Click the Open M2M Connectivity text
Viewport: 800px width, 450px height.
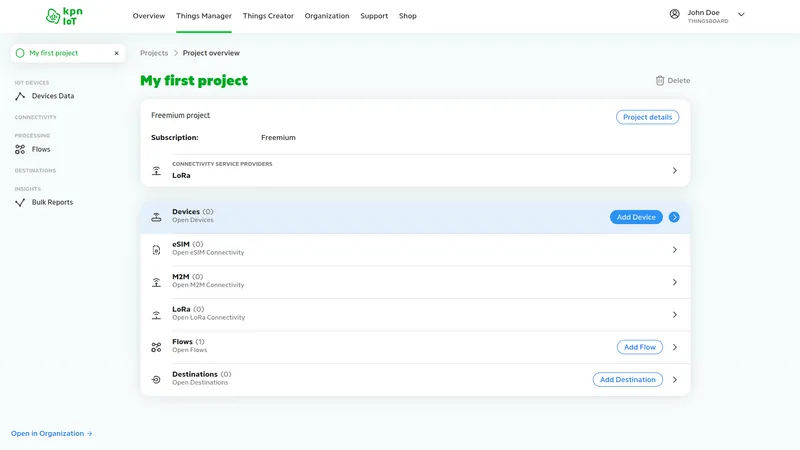tap(208, 285)
